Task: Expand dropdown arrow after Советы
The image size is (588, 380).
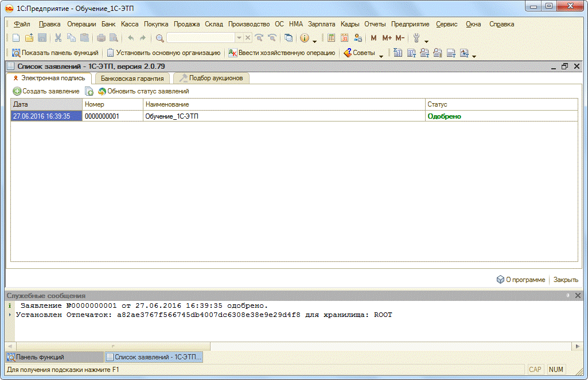Action: 381,56
